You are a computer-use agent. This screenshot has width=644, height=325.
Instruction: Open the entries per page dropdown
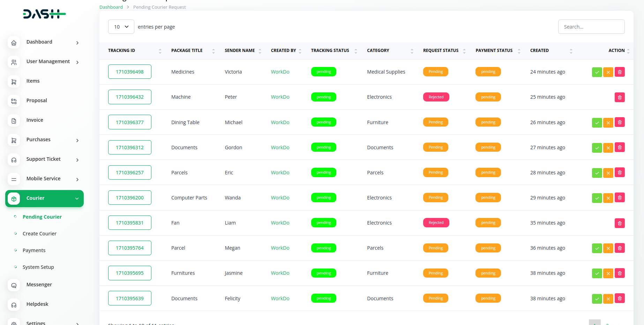click(x=121, y=27)
